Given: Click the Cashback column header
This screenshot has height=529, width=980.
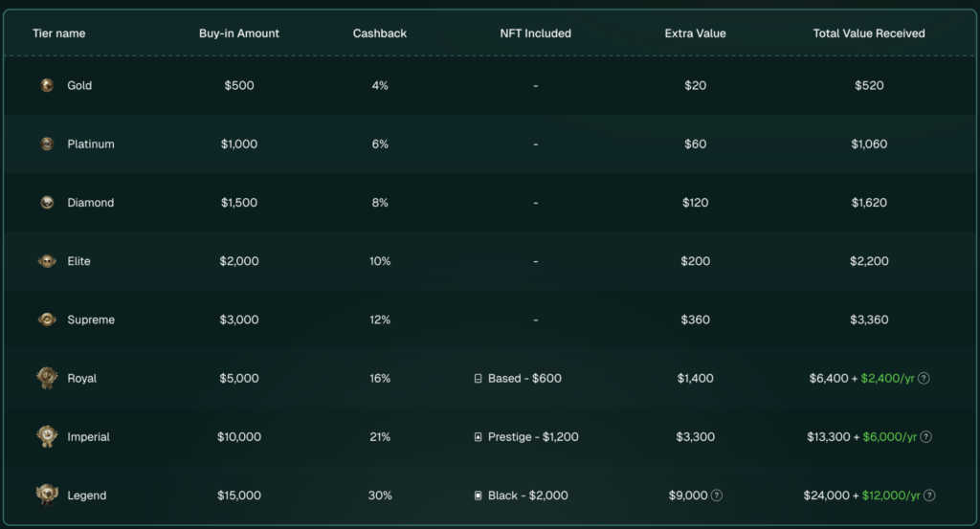Looking at the screenshot, I should point(379,33).
